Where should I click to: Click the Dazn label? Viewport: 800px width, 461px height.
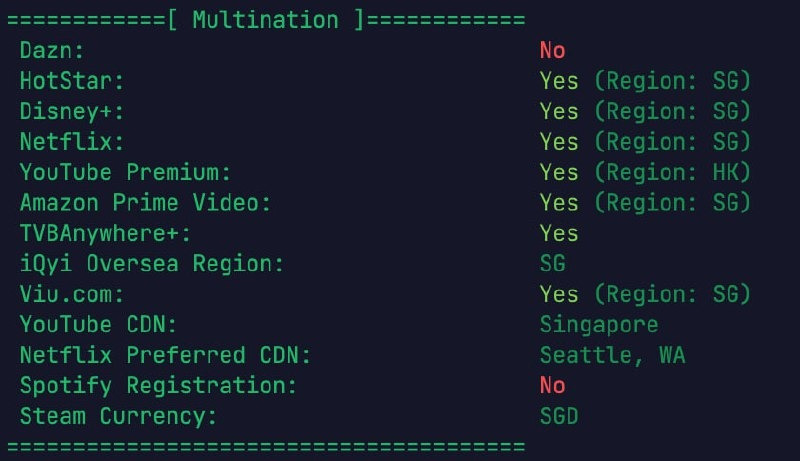point(53,50)
